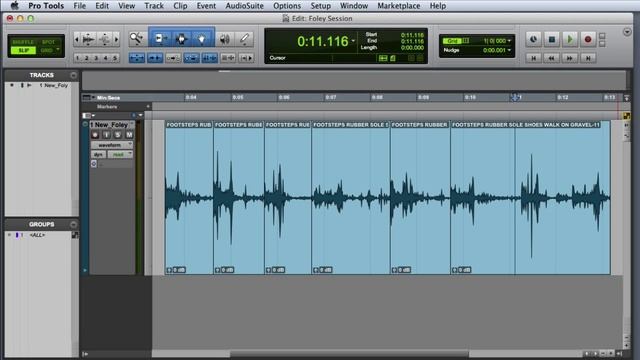Open the AudioSuite menu
The image size is (640, 360).
click(244, 6)
